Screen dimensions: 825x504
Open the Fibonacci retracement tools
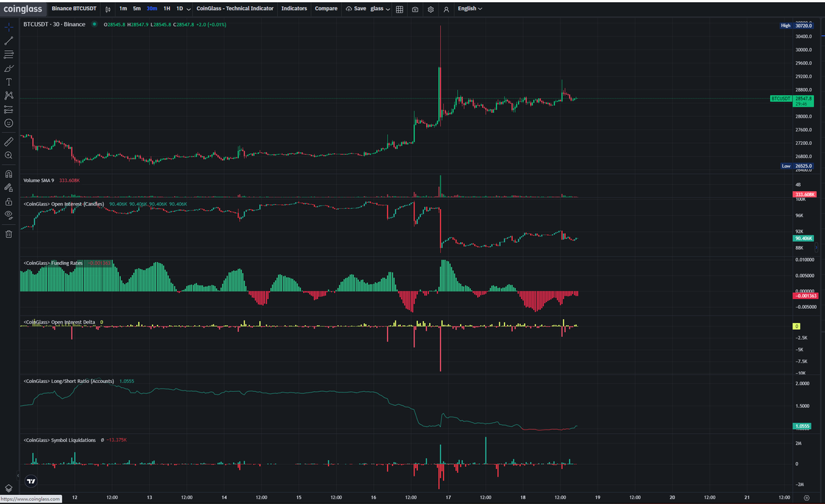(x=8, y=54)
